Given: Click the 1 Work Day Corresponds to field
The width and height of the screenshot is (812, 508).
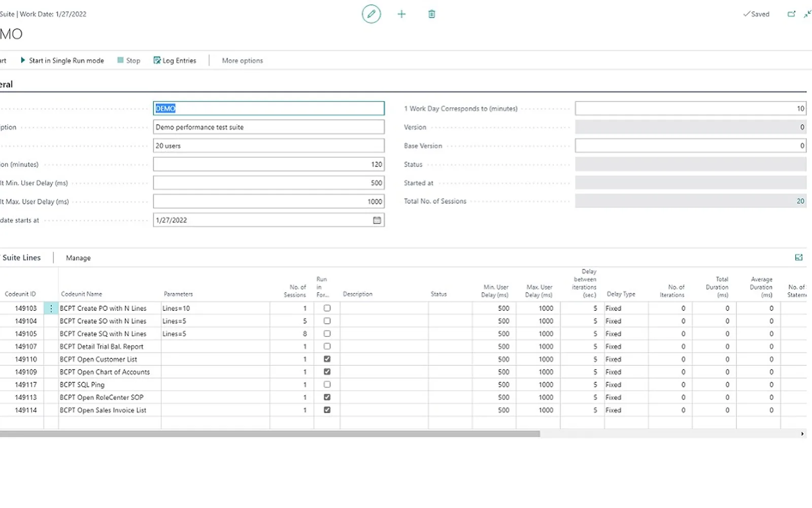Looking at the screenshot, I should coord(691,108).
